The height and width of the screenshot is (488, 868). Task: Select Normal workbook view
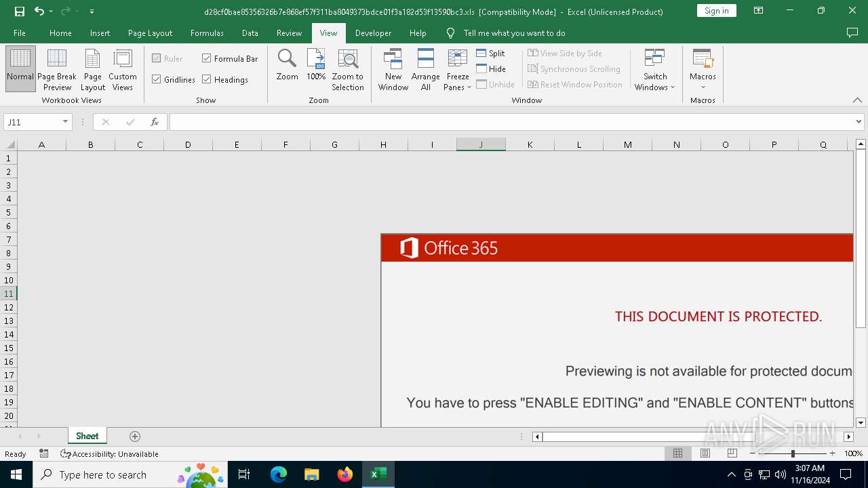point(20,68)
